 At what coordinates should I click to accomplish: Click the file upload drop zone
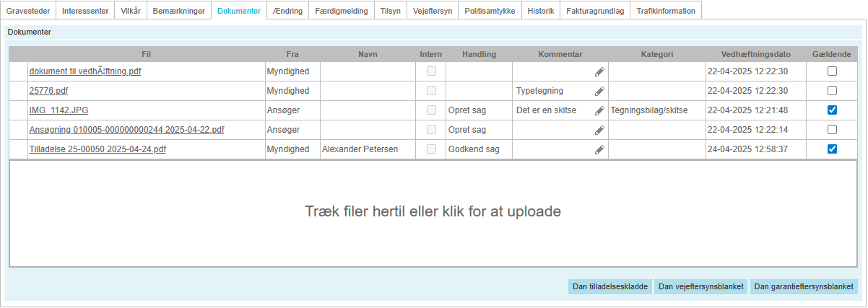433,212
